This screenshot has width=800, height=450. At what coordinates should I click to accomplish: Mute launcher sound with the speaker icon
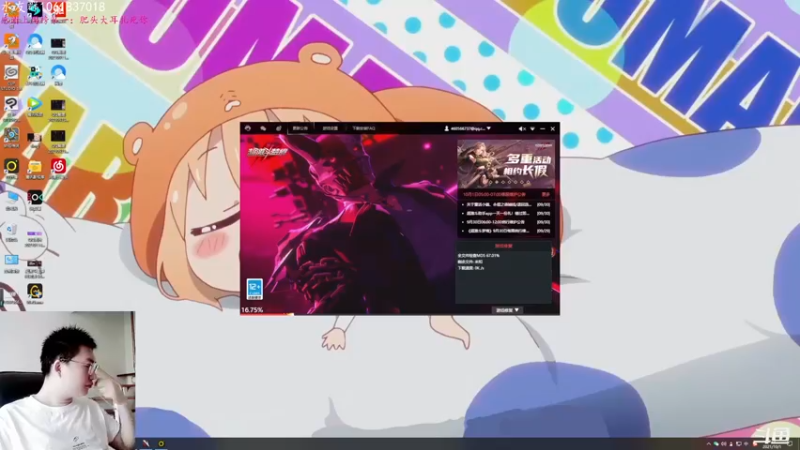[x=521, y=129]
